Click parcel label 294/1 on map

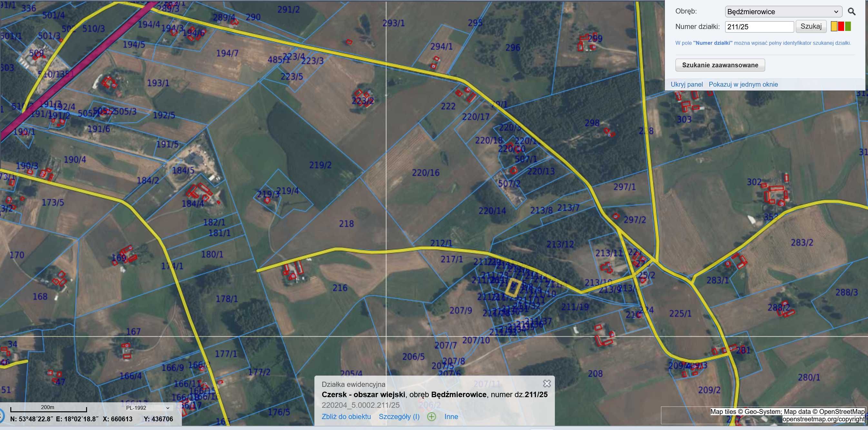pos(441,46)
